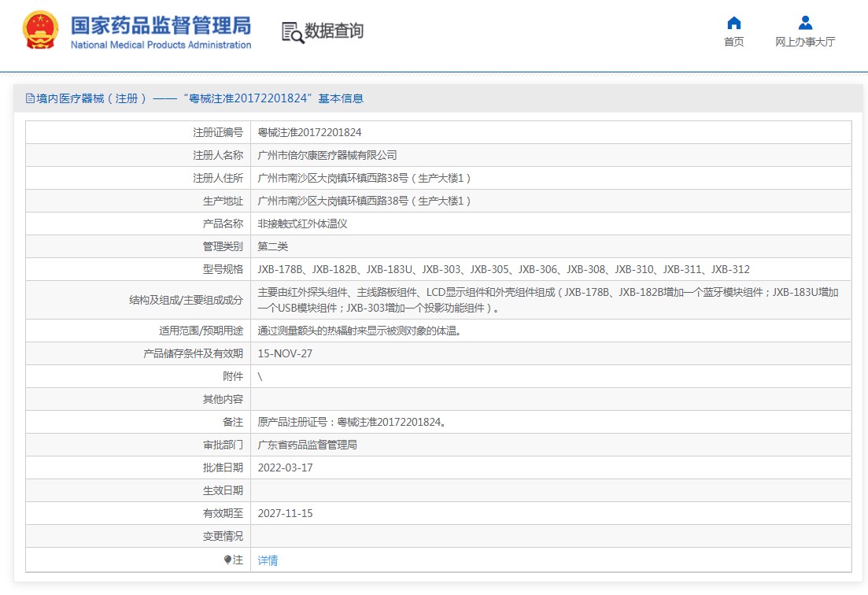Click the document icon before 境内医疗器械
Screen dimensions: 868x595
click(31, 98)
